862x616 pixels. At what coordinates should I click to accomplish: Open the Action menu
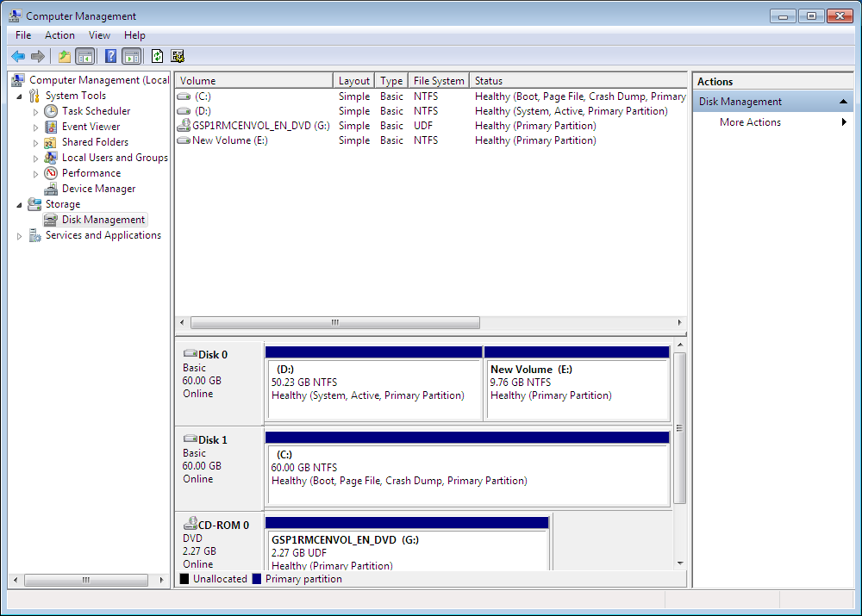click(59, 35)
